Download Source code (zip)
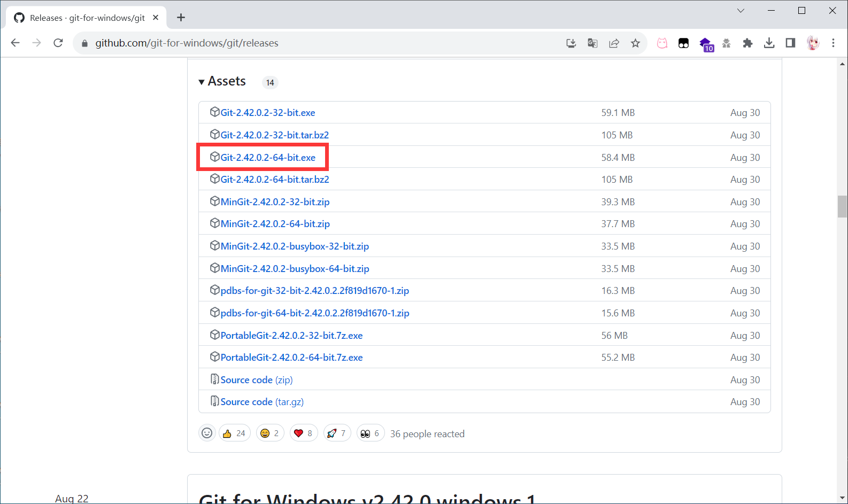Image resolution: width=848 pixels, height=504 pixels. tap(257, 380)
